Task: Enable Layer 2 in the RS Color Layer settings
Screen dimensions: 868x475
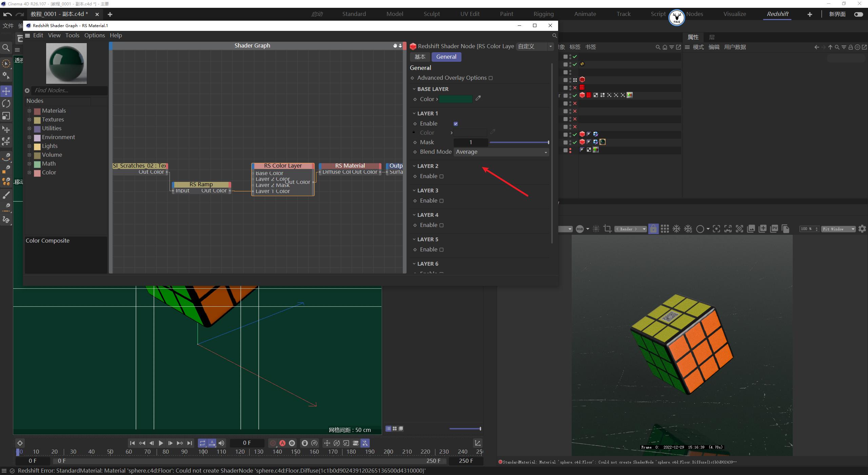Action: (x=441, y=176)
